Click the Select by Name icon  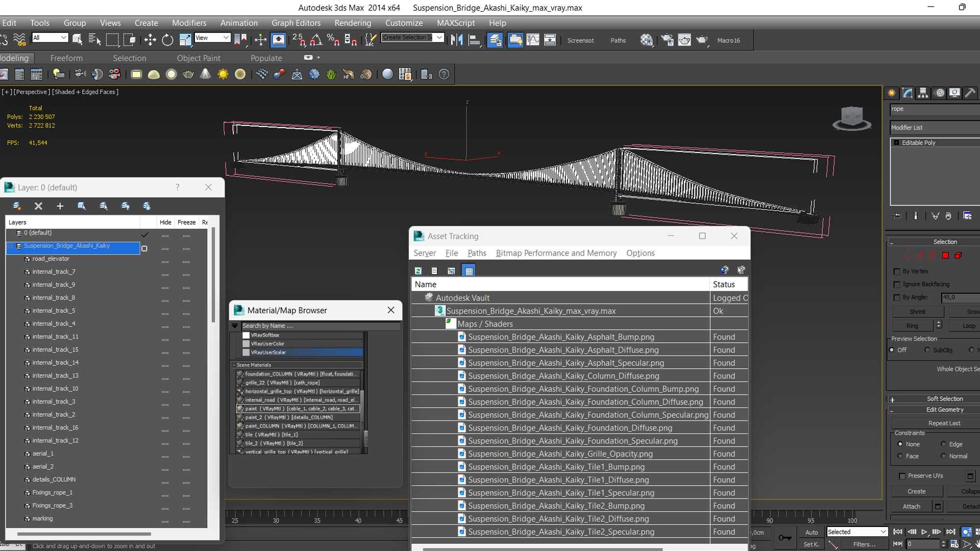[x=95, y=40]
